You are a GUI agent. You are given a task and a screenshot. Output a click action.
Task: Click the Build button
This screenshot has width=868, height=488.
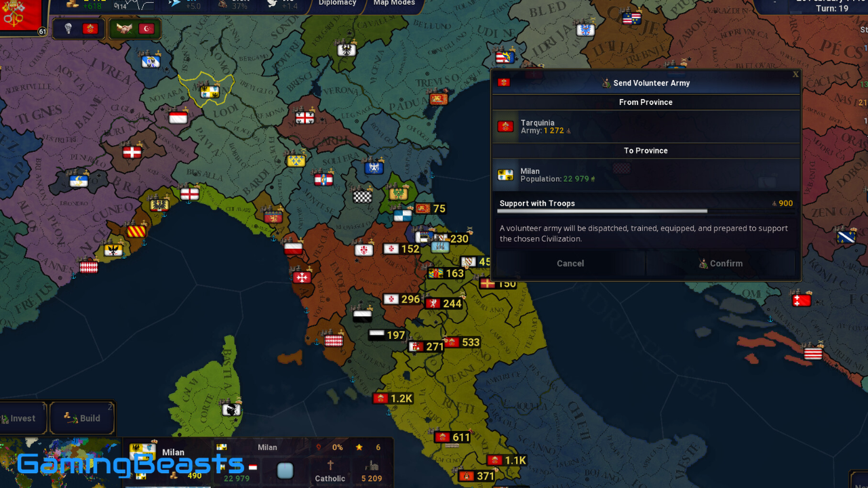(x=82, y=418)
